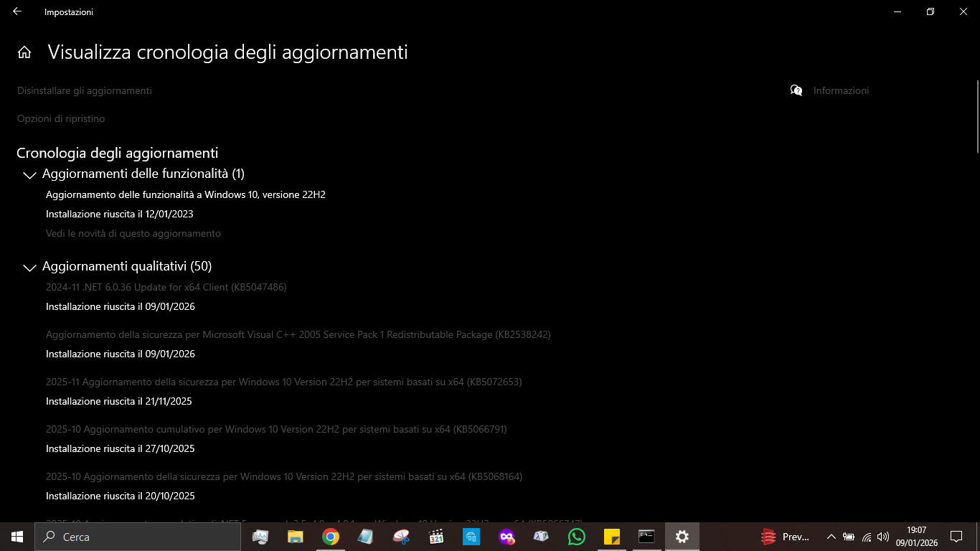The image size is (980, 551).
Task: Open the Snipping Tool taskbar icon
Action: pos(401,537)
